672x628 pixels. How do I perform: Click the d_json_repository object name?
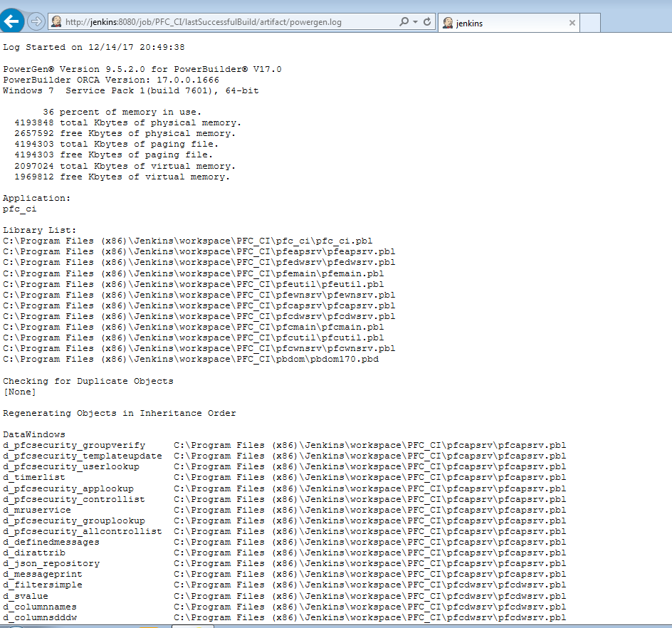click(x=51, y=564)
